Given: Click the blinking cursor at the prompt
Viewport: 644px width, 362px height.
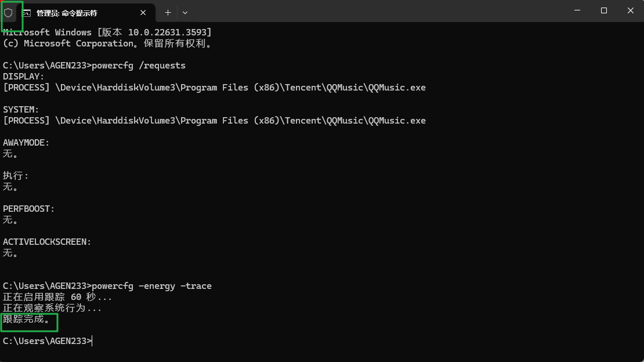Looking at the screenshot, I should coord(93,341).
